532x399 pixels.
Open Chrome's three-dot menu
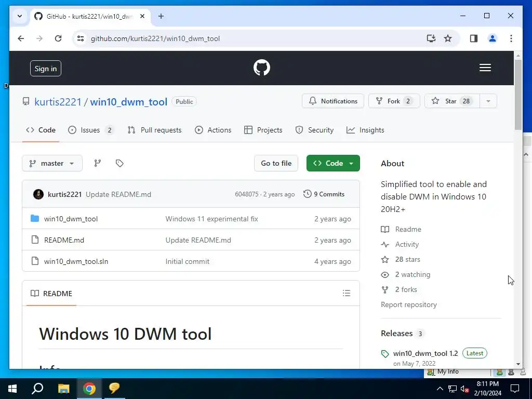[511, 38]
